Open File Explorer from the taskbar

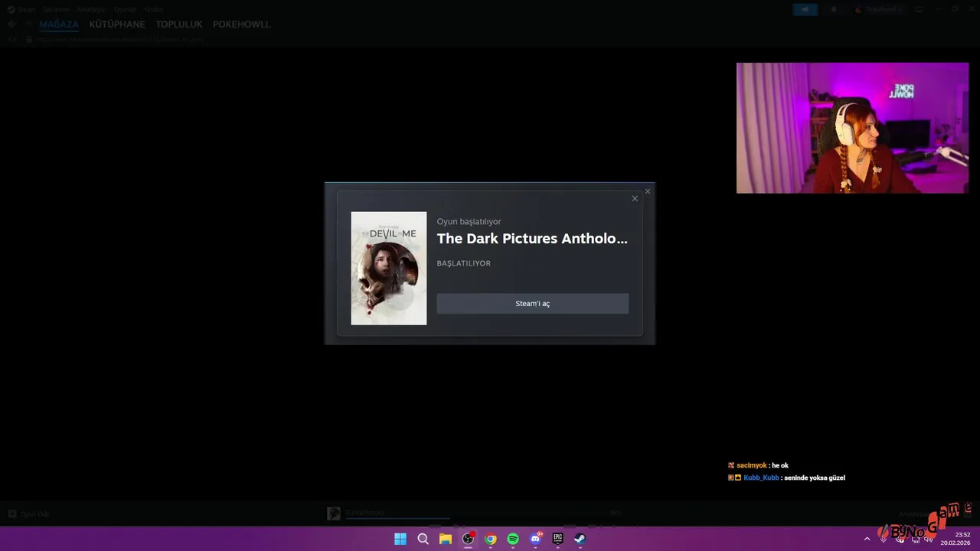point(446,539)
